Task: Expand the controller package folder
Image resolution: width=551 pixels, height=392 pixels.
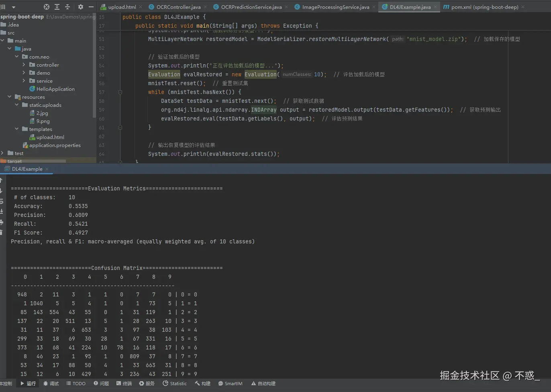Action: coord(24,65)
